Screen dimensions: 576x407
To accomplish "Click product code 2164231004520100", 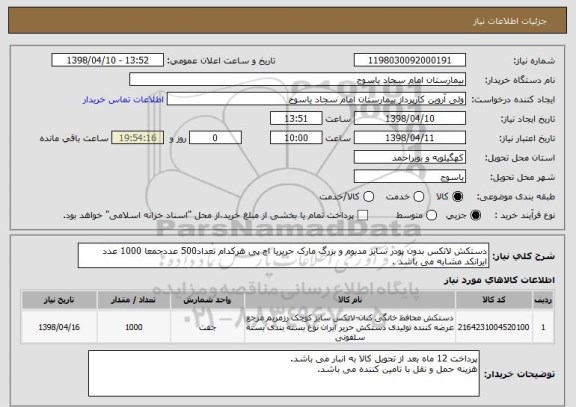I will point(493,327).
